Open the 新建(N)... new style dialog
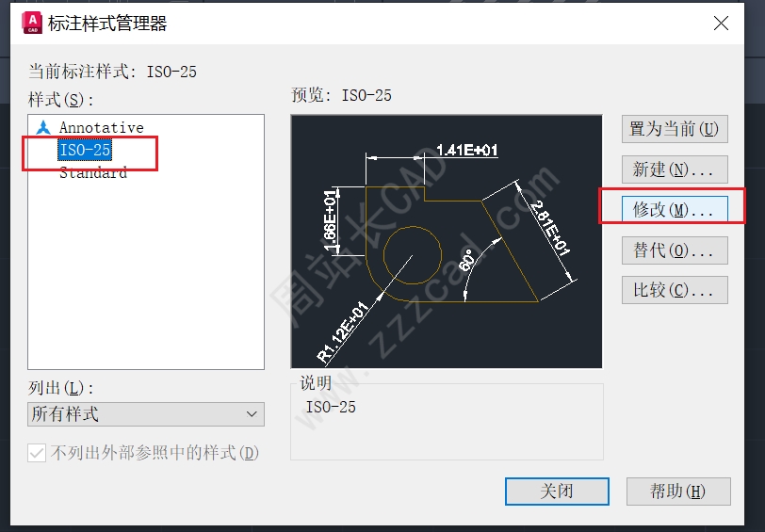765x532 pixels. 675,169
